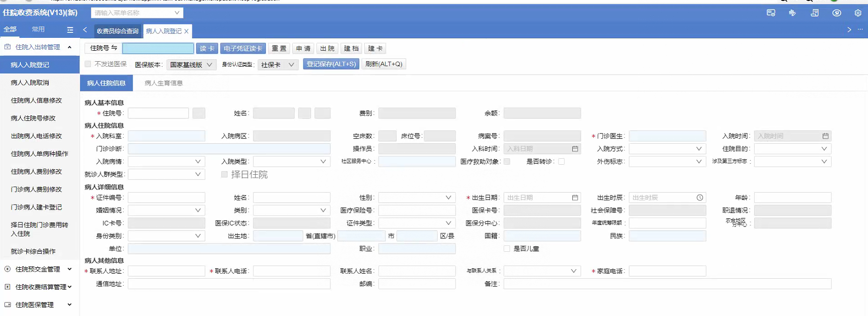
Task: Check the 是否转诊 checkbox
Action: [561, 161]
